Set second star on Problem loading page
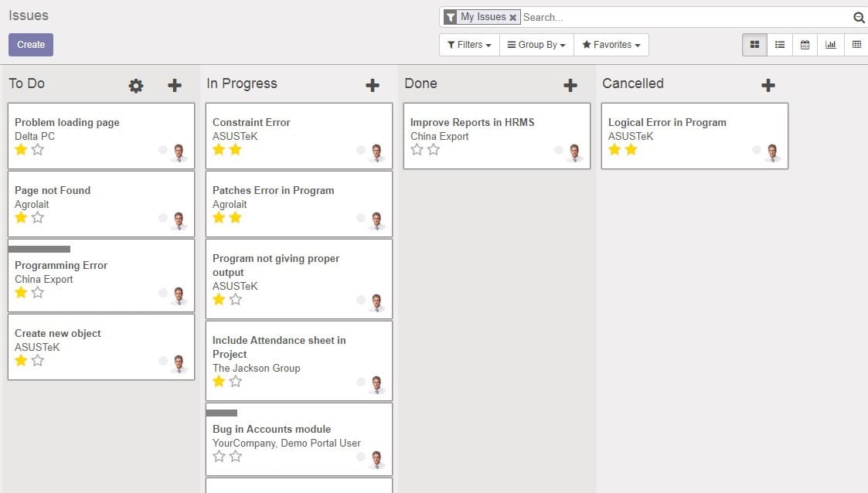Screen dimensions: 868x493 38,149
